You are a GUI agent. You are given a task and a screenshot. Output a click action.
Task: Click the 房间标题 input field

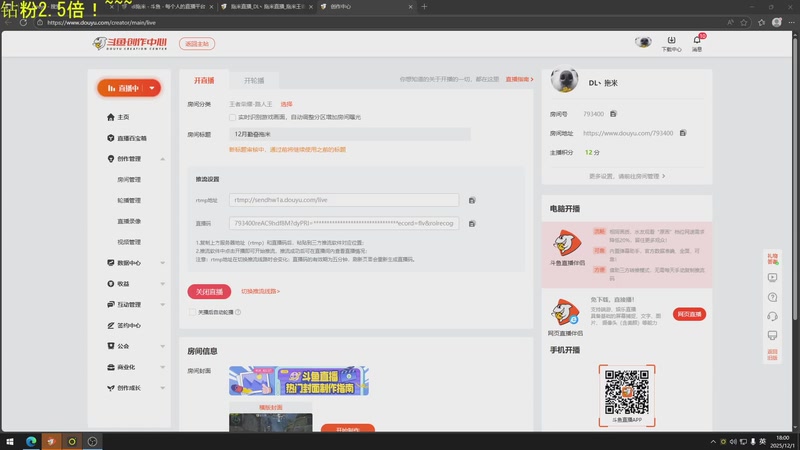(349, 134)
